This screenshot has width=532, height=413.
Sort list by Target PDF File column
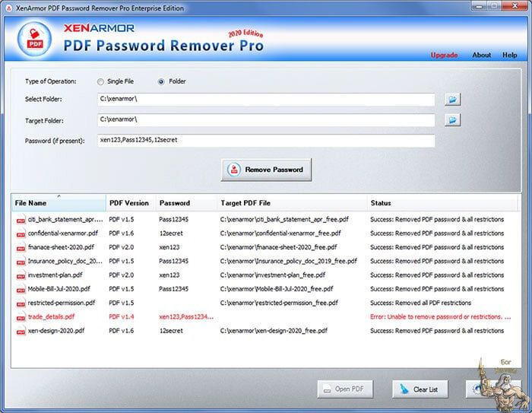pyautogui.click(x=292, y=203)
